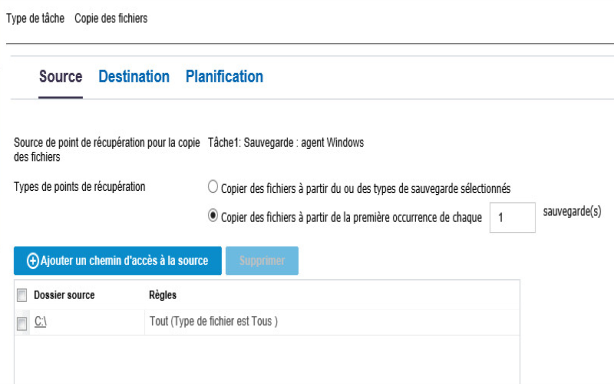Screen dimensions: 614x384
Task: Click the Règles column header
Action: point(163,295)
